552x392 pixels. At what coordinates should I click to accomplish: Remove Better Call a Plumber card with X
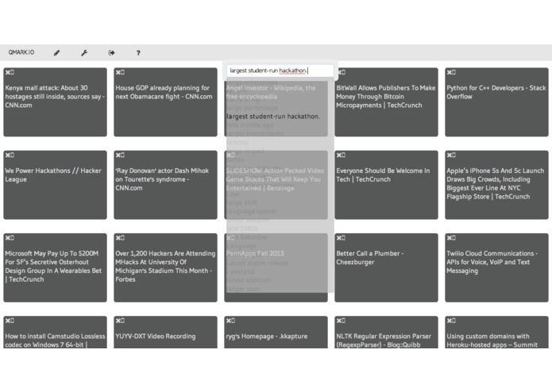pos(338,238)
